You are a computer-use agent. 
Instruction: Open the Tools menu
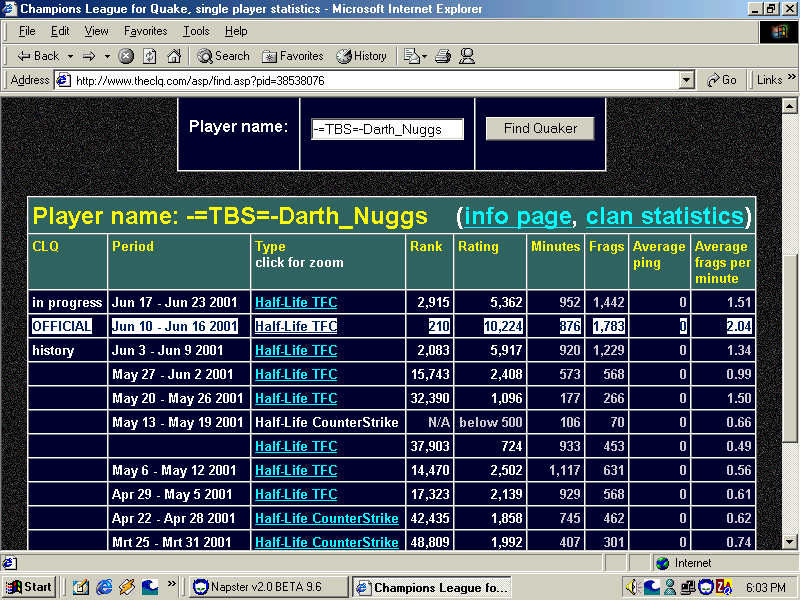coord(196,31)
